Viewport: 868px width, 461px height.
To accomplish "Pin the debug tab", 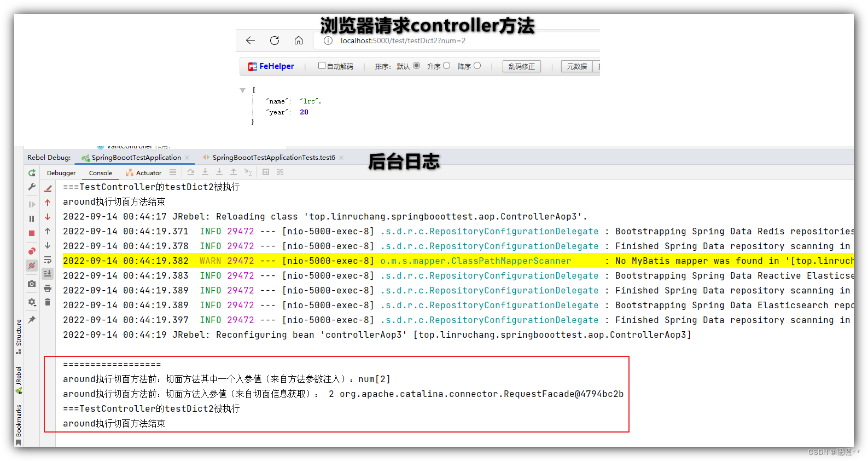I will pyautogui.click(x=32, y=320).
